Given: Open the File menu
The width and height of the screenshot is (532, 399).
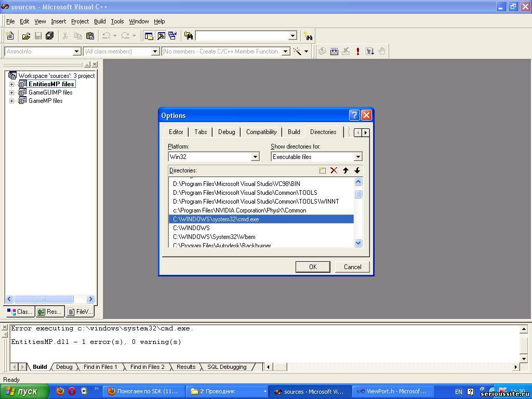Looking at the screenshot, I should 10,21.
